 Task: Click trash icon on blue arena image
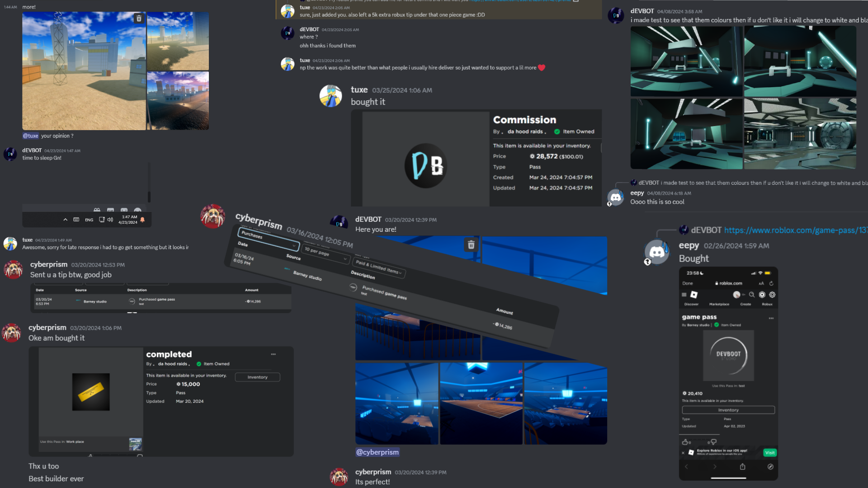click(x=471, y=245)
